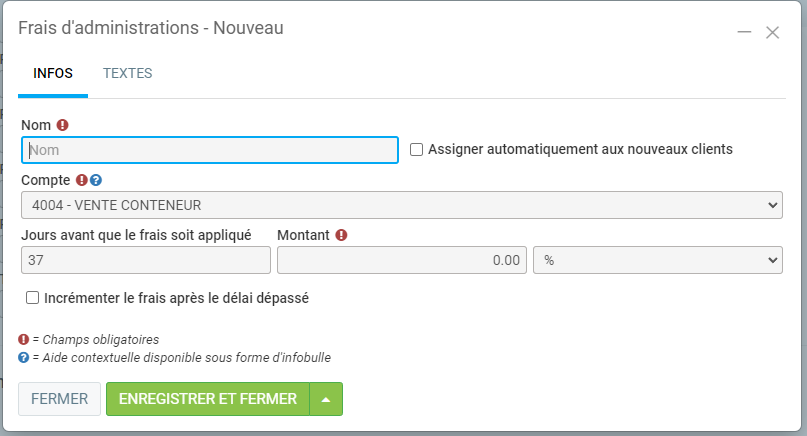The height and width of the screenshot is (436, 807).
Task: Expand the arrow next to Enregistrer et fermer
Action: pyautogui.click(x=326, y=399)
